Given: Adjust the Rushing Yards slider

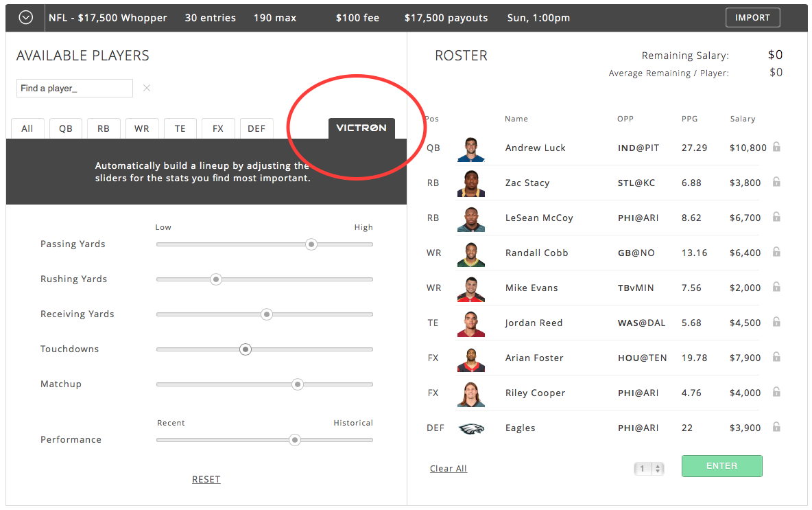Looking at the screenshot, I should pos(216,279).
